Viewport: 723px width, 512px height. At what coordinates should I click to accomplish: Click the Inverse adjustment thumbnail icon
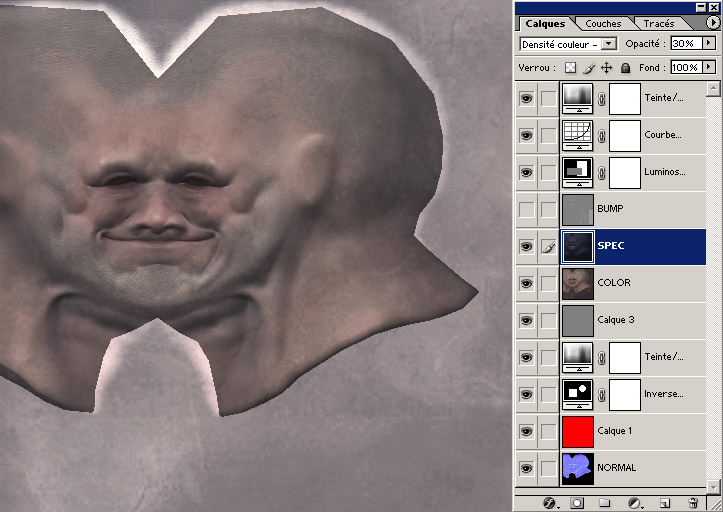(578, 394)
